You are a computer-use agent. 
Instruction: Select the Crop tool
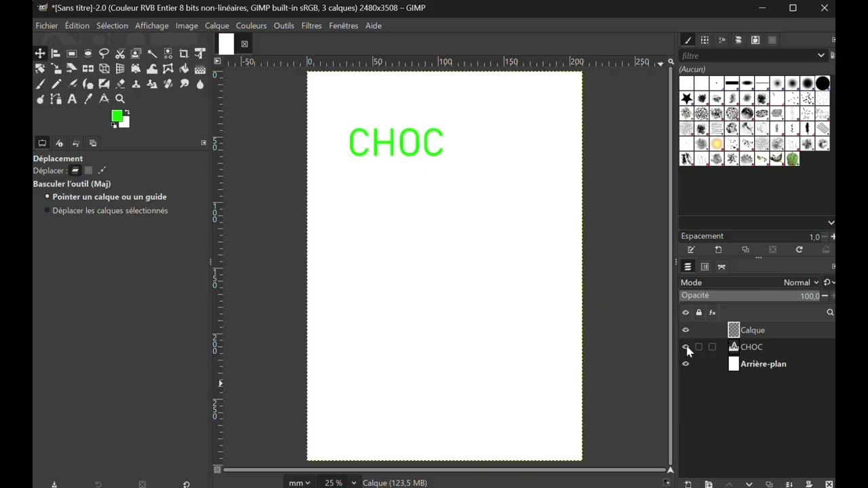[x=184, y=54]
